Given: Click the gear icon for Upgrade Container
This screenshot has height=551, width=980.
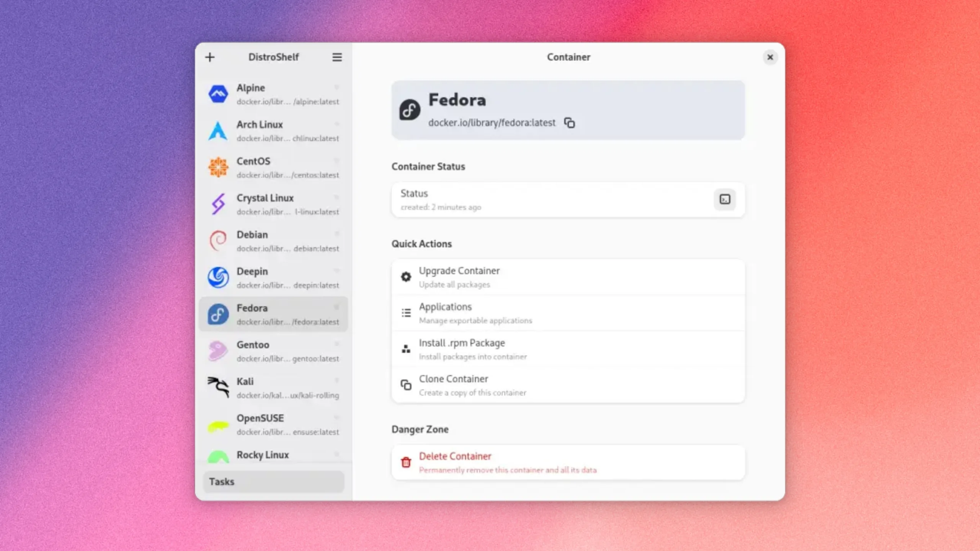Looking at the screenshot, I should (x=406, y=277).
